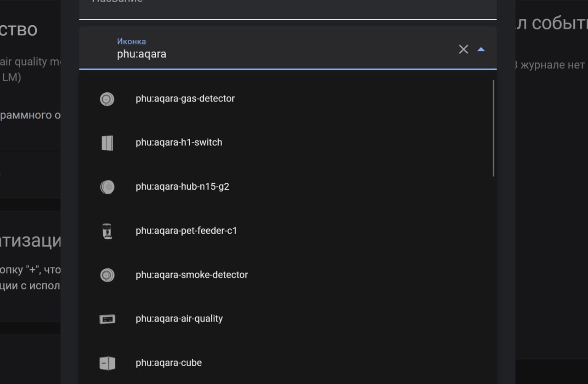Collapse the icon picker dropdown arrow
This screenshot has width=588, height=384.
pyautogui.click(x=481, y=49)
